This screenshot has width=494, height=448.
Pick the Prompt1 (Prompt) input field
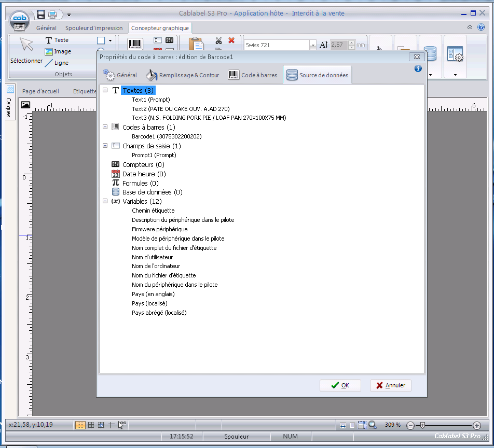(x=154, y=155)
